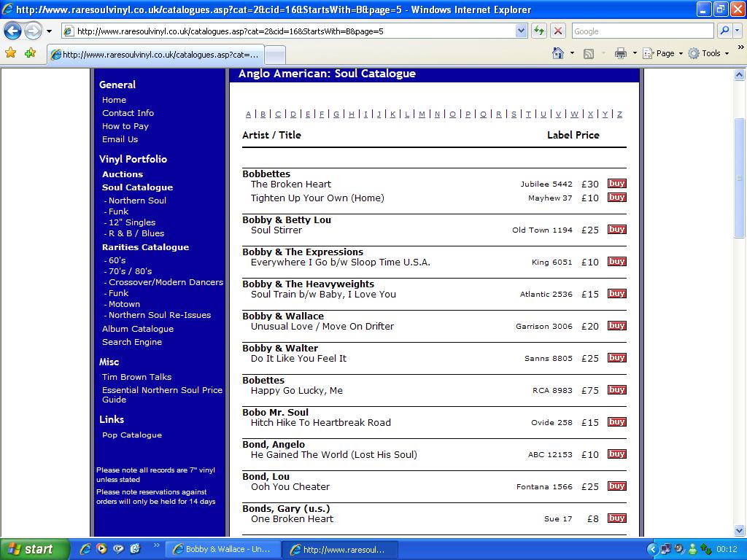The height and width of the screenshot is (560, 747).
Task: Open Favorites Center star icon
Action: 10,52
